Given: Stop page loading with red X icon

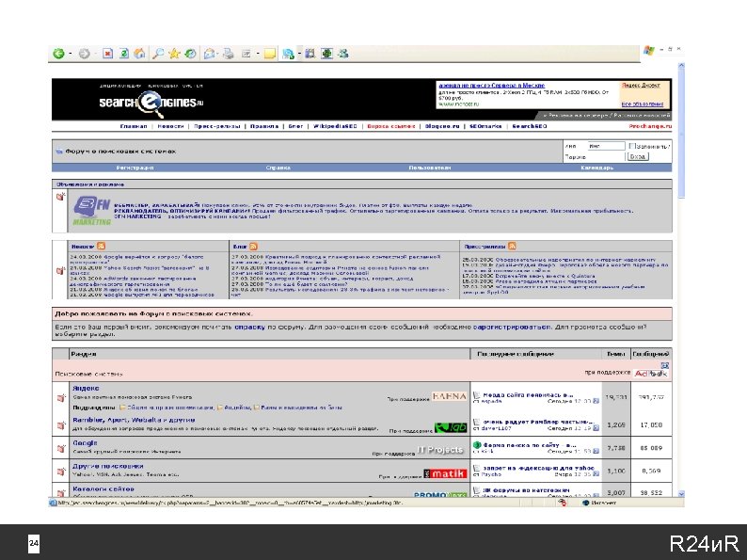Looking at the screenshot, I should (x=108, y=54).
